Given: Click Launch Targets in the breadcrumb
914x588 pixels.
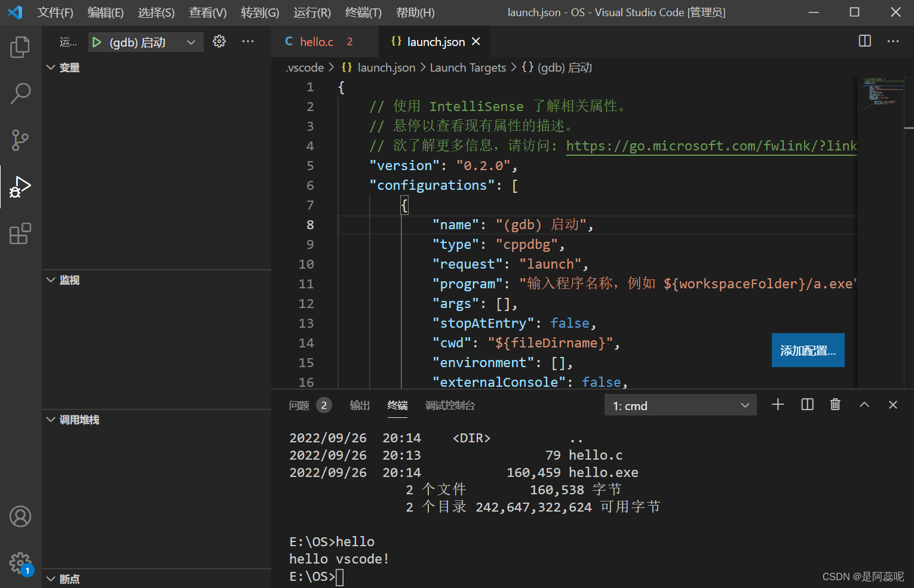Looking at the screenshot, I should pyautogui.click(x=468, y=67).
